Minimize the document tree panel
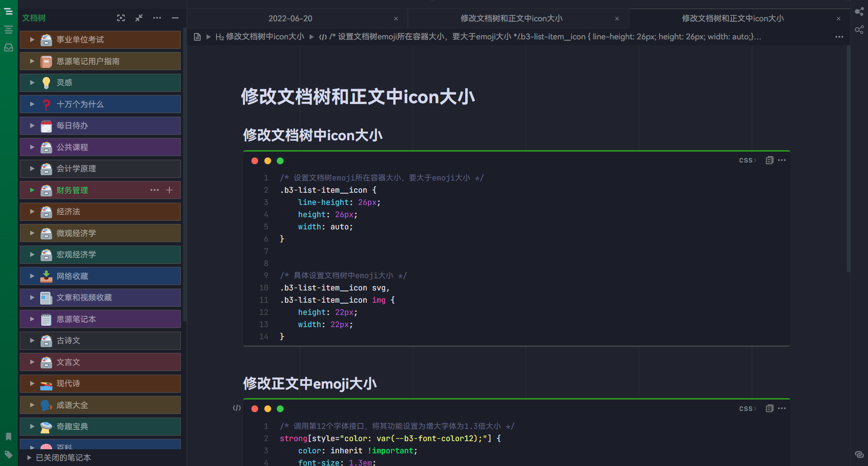Viewport: 868px width, 466px height. pos(175,18)
